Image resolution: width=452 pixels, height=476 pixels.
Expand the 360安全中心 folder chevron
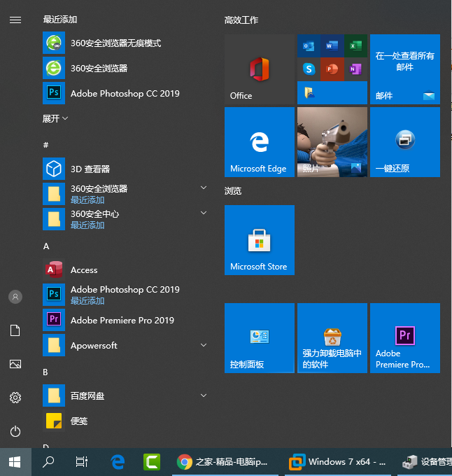click(204, 213)
